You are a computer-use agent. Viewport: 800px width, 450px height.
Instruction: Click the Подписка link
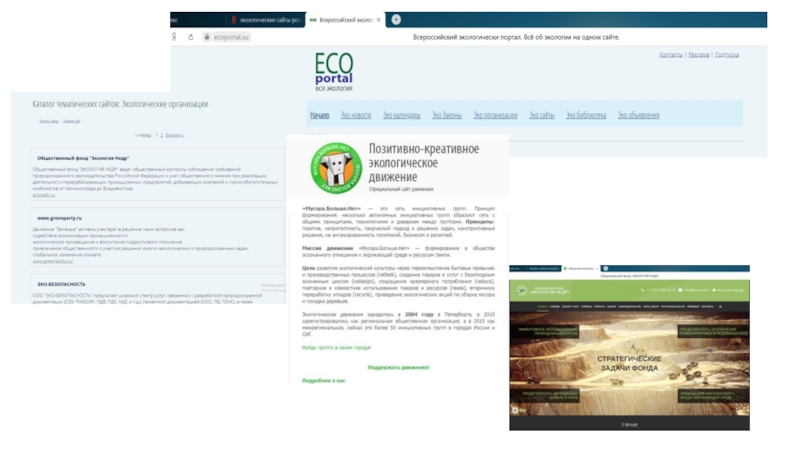click(x=727, y=55)
